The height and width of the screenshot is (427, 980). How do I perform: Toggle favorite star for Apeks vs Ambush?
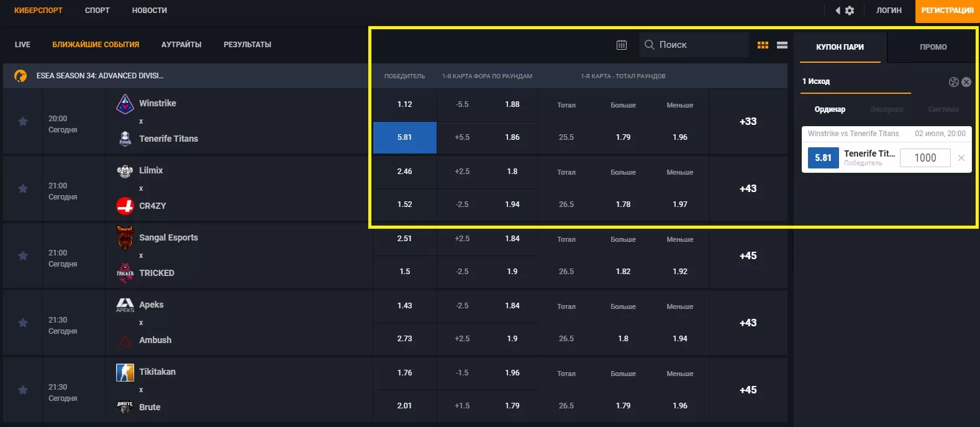23,323
